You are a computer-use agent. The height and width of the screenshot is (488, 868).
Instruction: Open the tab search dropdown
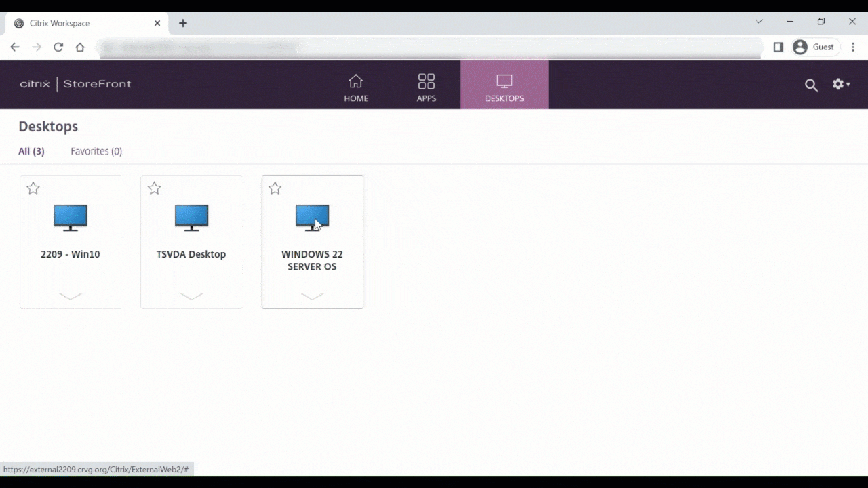[759, 22]
